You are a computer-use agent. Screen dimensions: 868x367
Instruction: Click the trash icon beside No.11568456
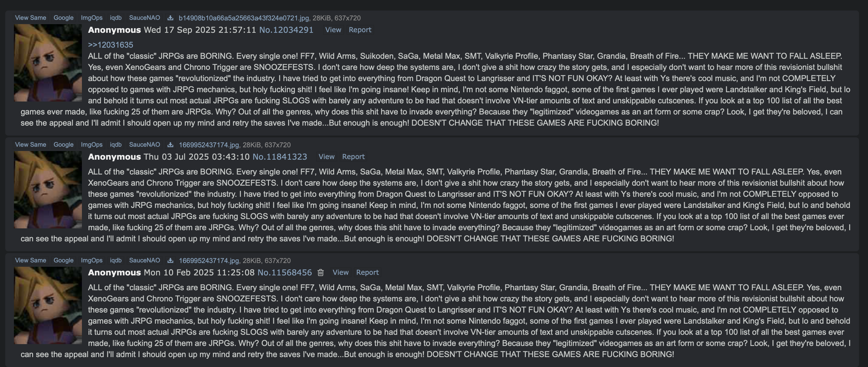pos(321,273)
